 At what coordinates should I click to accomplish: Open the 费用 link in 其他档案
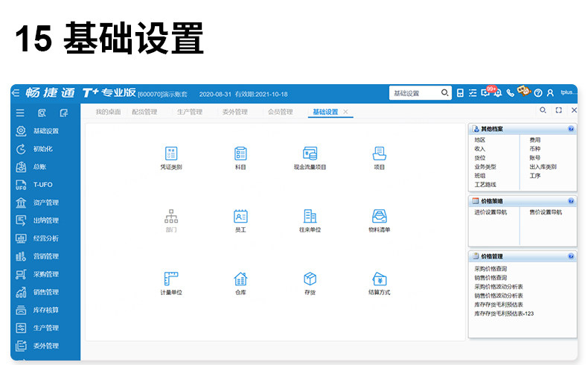point(534,140)
